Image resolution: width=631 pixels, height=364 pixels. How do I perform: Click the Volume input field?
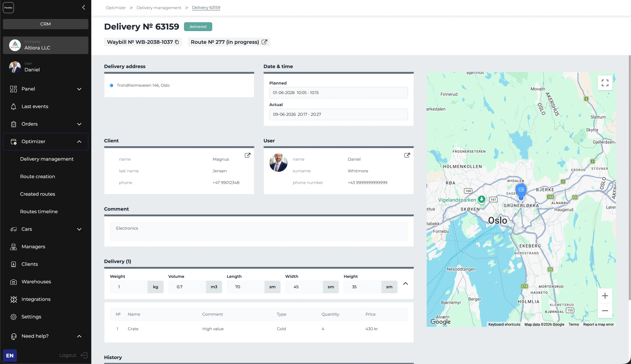(187, 287)
